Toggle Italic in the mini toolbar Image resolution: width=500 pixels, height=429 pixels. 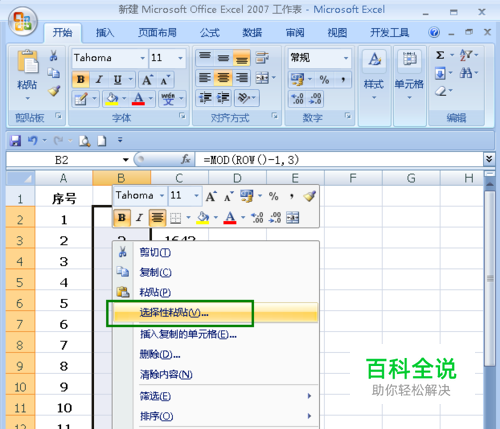pos(139,218)
